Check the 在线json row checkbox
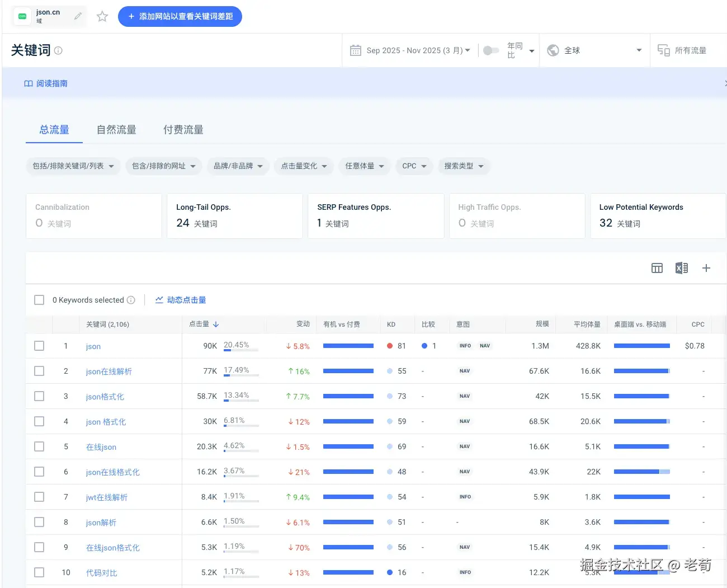 [39, 446]
